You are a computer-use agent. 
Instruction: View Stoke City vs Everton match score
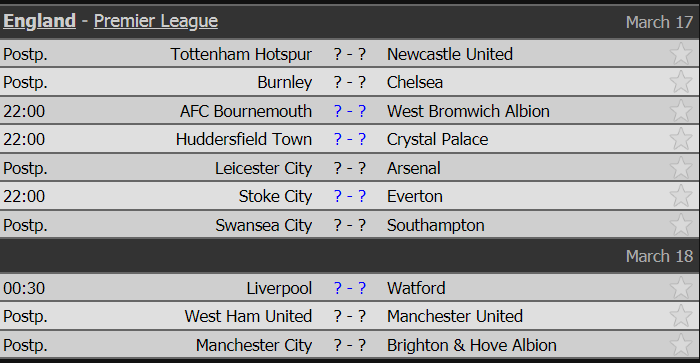pyautogui.click(x=350, y=196)
